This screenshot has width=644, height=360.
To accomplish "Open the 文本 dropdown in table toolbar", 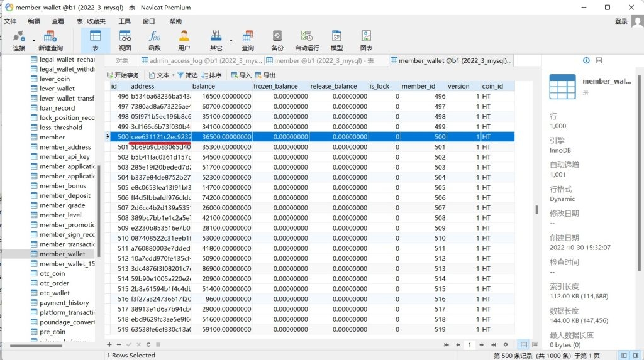I will tap(172, 75).
